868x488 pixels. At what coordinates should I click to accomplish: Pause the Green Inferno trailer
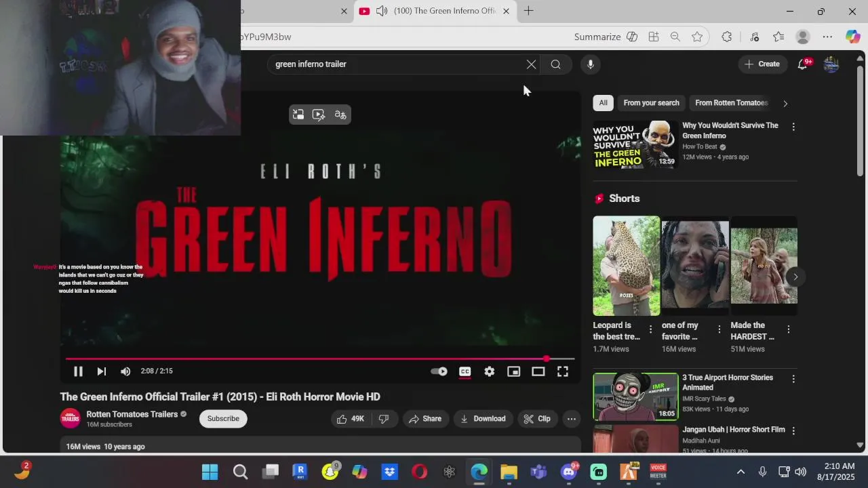pyautogui.click(x=78, y=371)
